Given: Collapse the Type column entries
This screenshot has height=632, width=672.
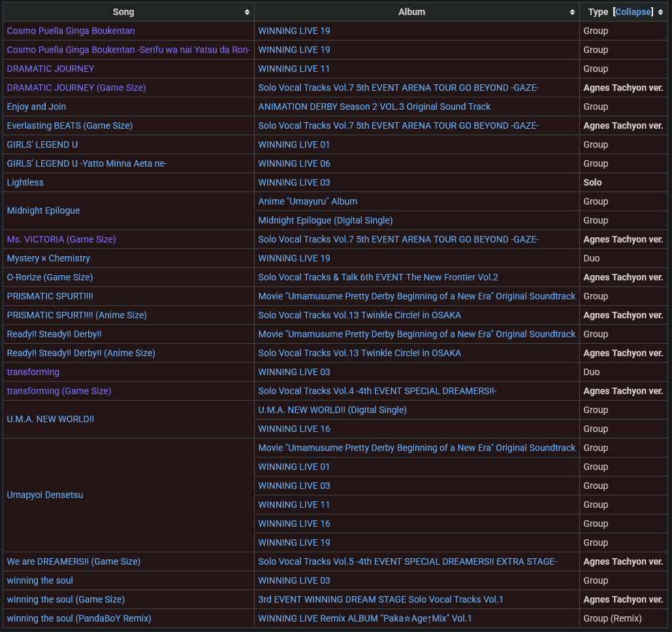Looking at the screenshot, I should (x=633, y=12).
